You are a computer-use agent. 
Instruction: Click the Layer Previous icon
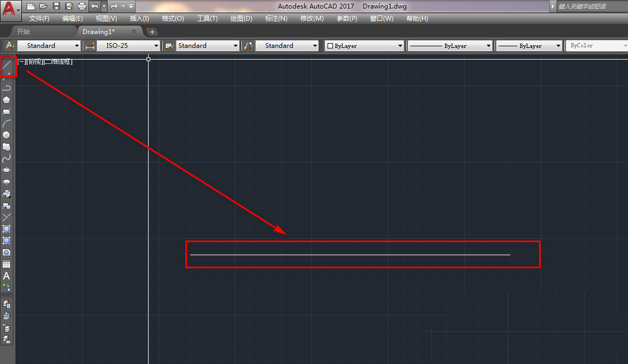(x=6, y=328)
